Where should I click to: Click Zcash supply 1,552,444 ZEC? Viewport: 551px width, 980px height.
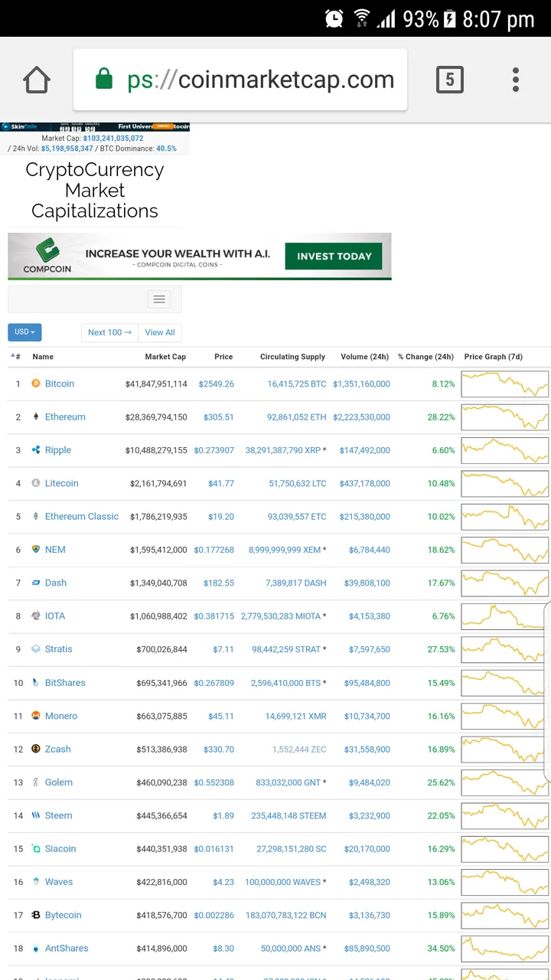point(299,749)
